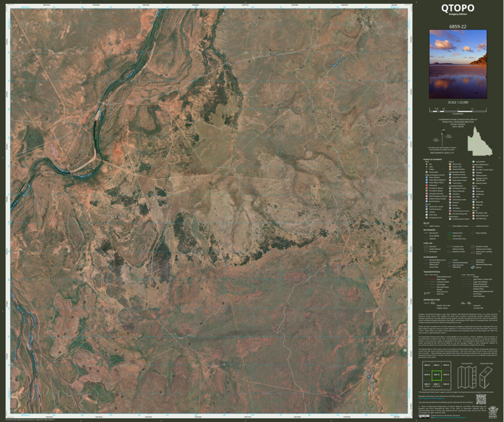Click the Lighthouse legend icon

(x=473, y=194)
